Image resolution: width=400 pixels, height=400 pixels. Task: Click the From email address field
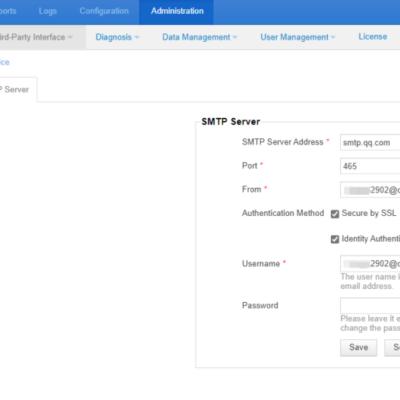(x=370, y=190)
